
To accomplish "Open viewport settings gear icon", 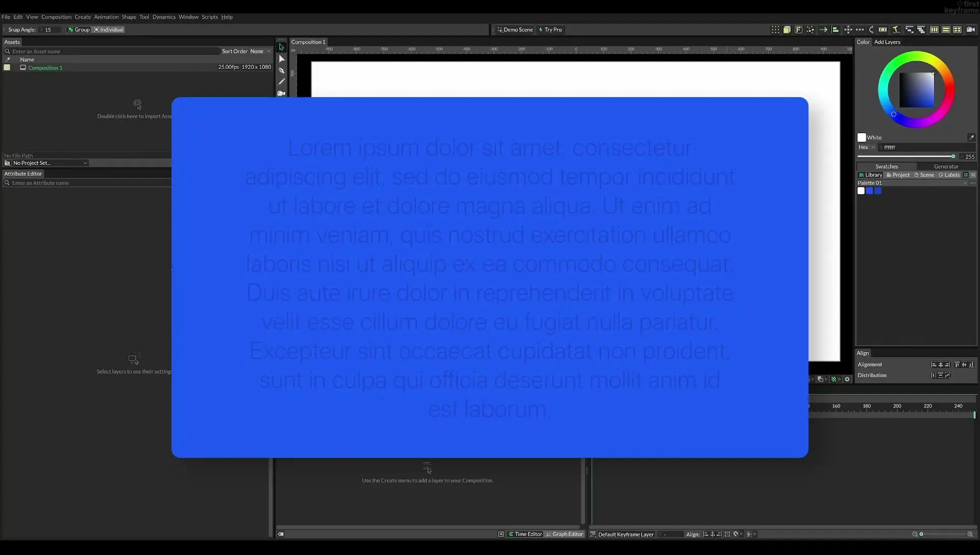I will 847,379.
